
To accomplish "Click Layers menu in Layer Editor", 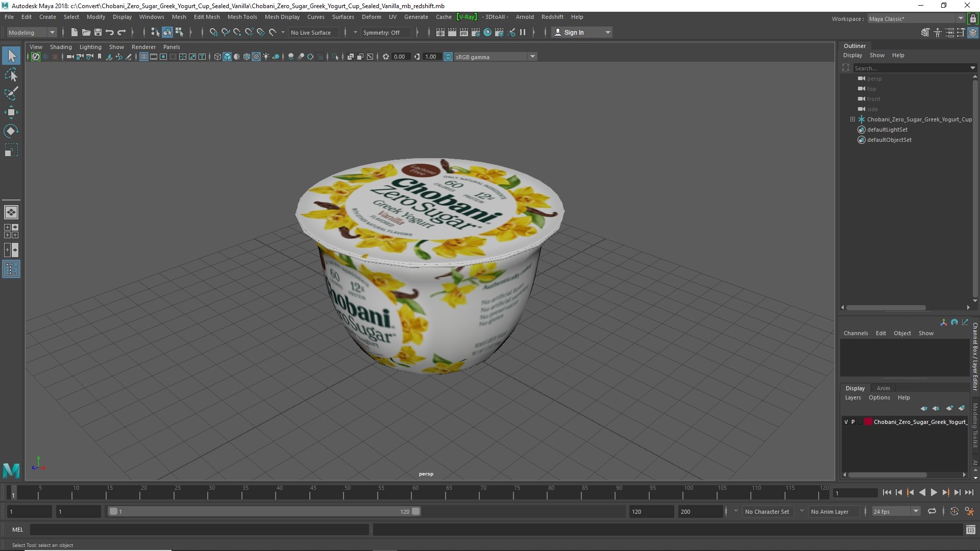I will (x=852, y=397).
